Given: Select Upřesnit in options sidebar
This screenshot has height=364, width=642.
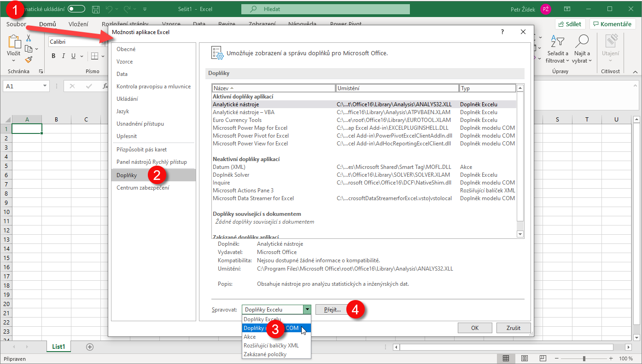Looking at the screenshot, I should tap(153, 136).
